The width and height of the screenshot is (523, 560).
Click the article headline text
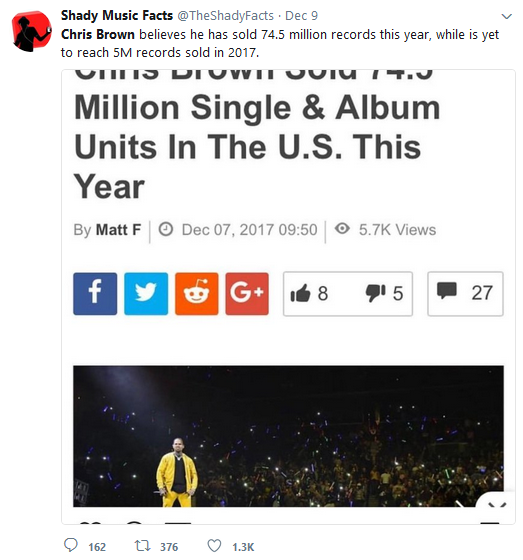[x=256, y=135]
